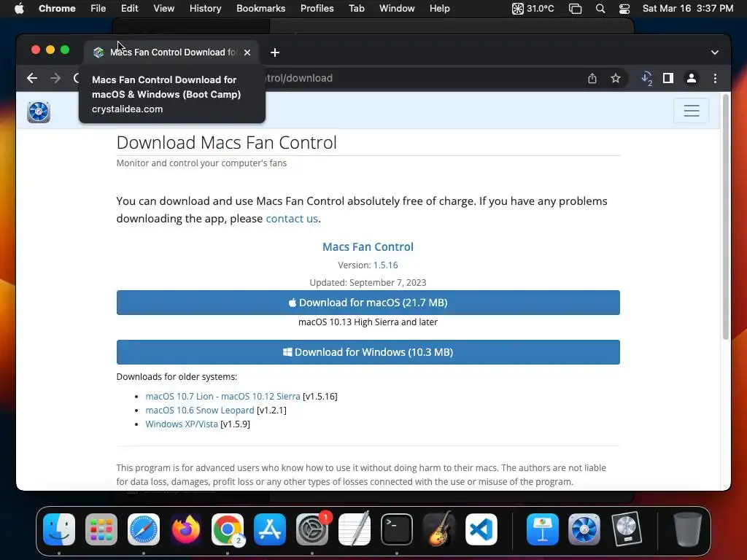Click the Chrome icon in the Dock
The image size is (747, 560).
(228, 529)
